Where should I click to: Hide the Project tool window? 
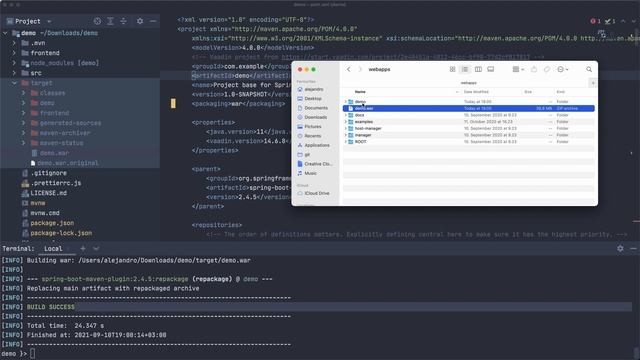(x=153, y=21)
